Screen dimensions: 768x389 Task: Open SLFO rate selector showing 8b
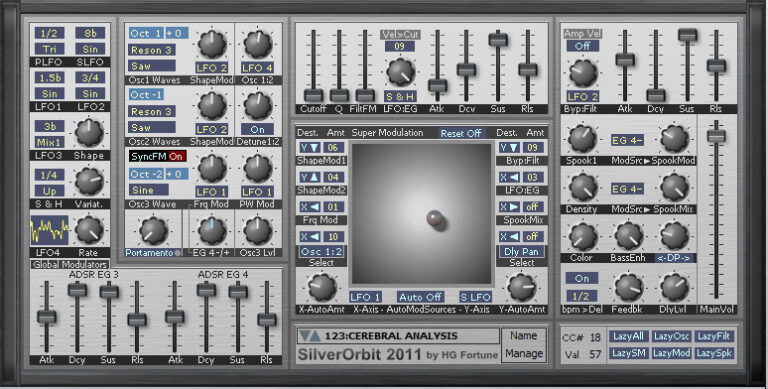(x=90, y=33)
